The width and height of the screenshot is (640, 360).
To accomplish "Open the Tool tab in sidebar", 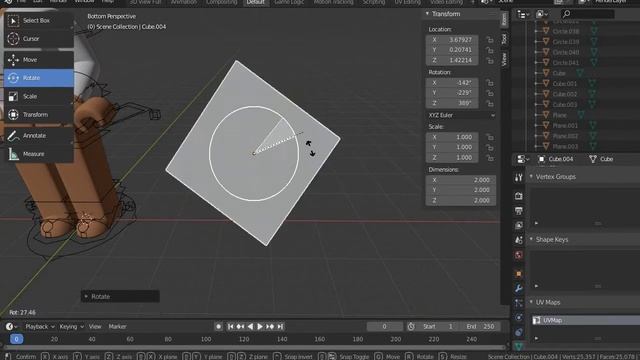I will click(504, 39).
